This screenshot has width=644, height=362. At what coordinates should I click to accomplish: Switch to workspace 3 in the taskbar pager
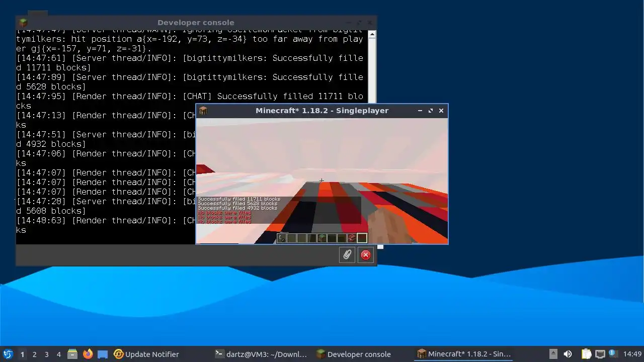[x=46, y=354]
